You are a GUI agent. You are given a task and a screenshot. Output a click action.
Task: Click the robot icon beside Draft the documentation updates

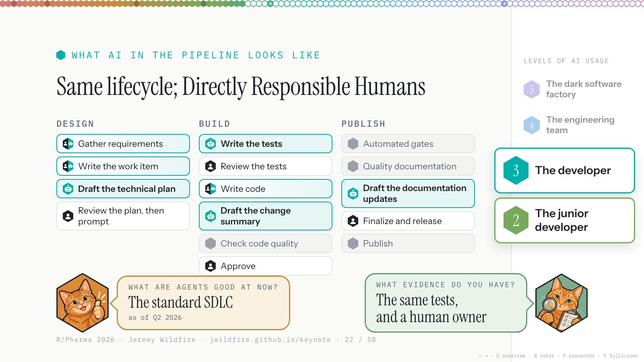[353, 193]
